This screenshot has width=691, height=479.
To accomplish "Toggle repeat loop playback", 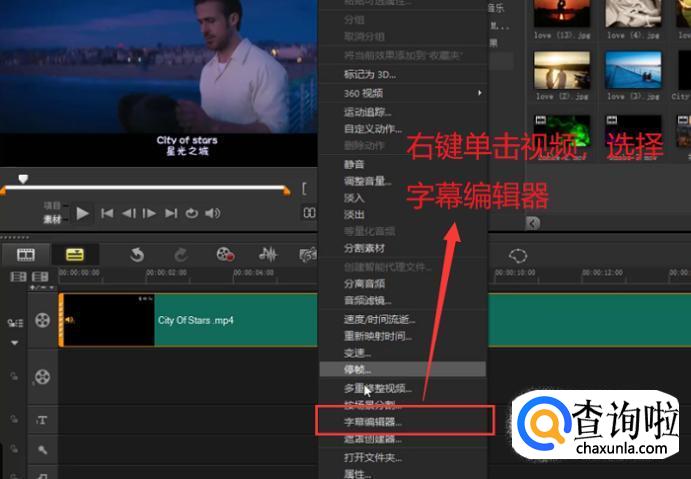I will [191, 213].
